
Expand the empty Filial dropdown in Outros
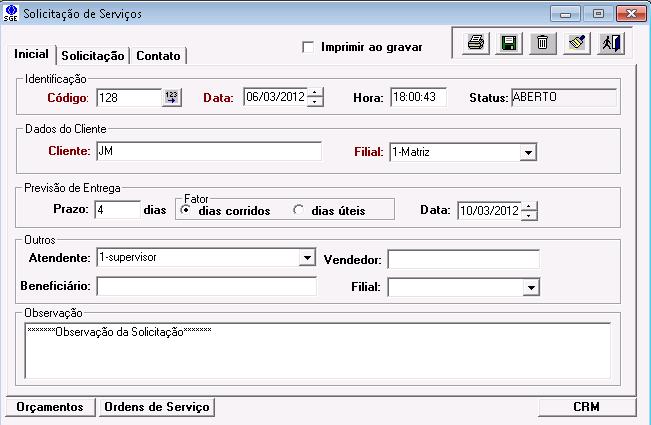pos(529,288)
